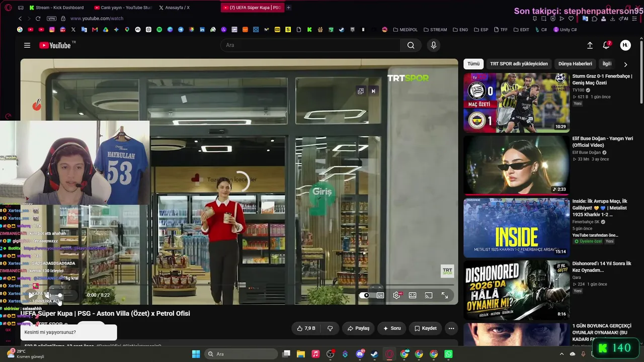
Task: Open Sturm Graz 0-1 Fenerbahçe thumbnail
Action: tap(516, 103)
